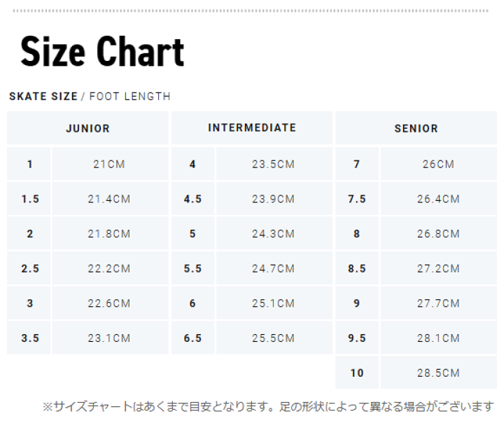Screen dimensions: 504x435
Task: Select skate size 2.5 cell
Action: pos(29,268)
